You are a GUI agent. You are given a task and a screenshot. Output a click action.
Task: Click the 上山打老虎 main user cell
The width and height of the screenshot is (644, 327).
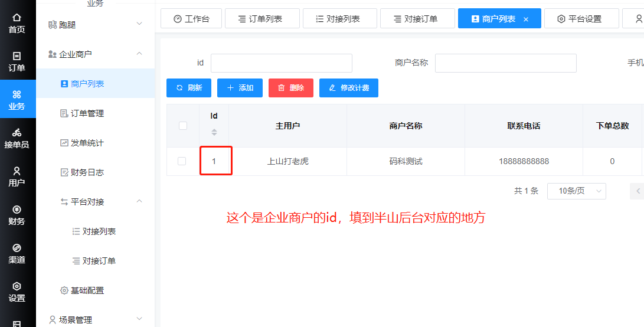click(x=288, y=162)
